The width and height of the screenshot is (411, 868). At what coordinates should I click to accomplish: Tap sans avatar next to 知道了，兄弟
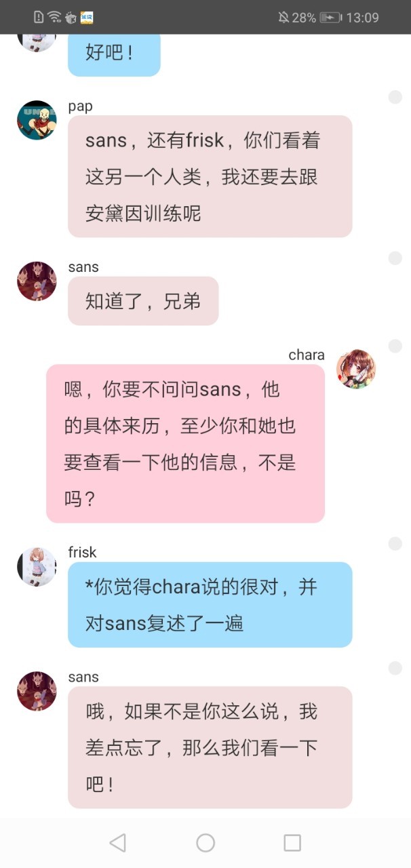point(37,281)
